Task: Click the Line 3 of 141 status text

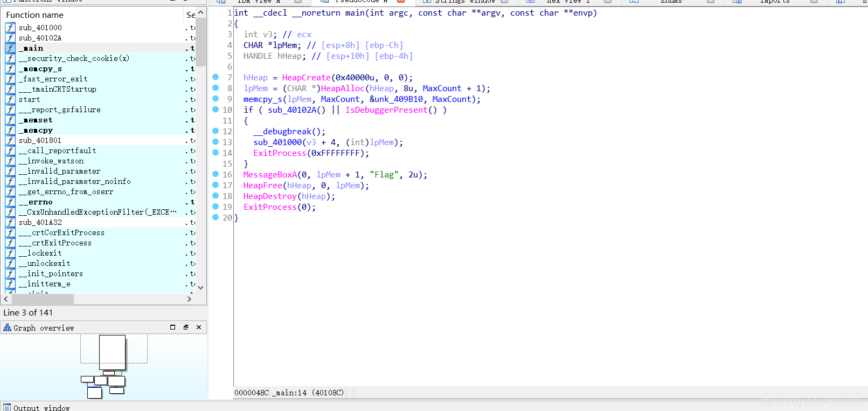Action: tap(28, 313)
